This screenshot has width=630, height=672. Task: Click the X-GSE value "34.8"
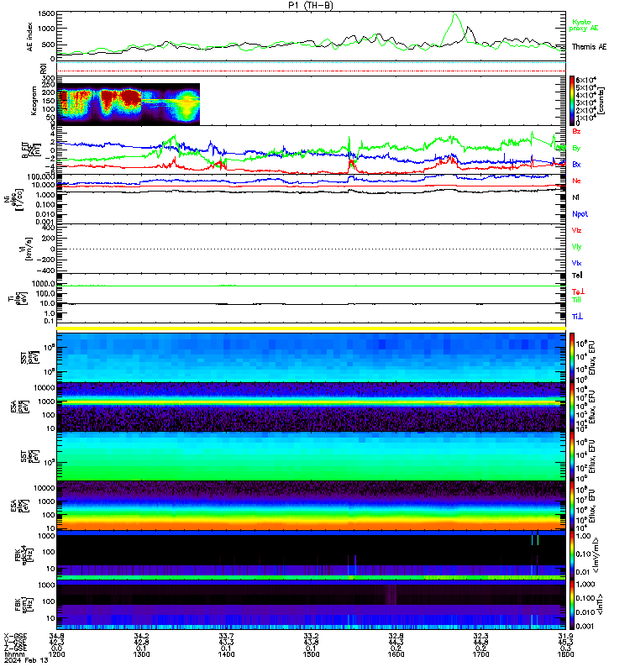coord(56,637)
